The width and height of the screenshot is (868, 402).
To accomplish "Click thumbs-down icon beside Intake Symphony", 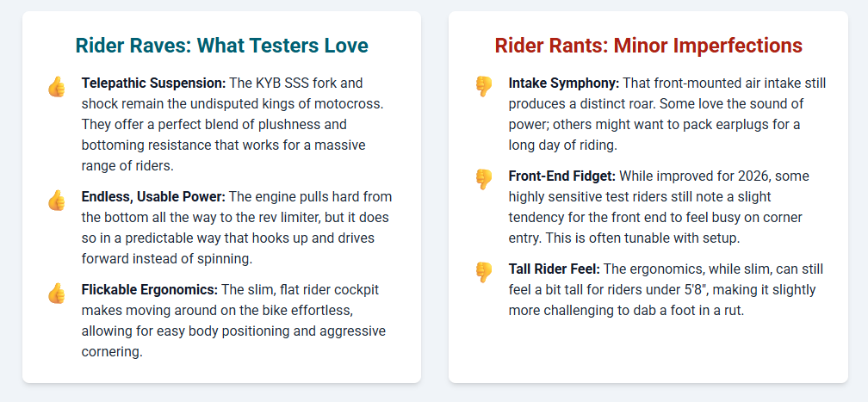I will point(484,86).
